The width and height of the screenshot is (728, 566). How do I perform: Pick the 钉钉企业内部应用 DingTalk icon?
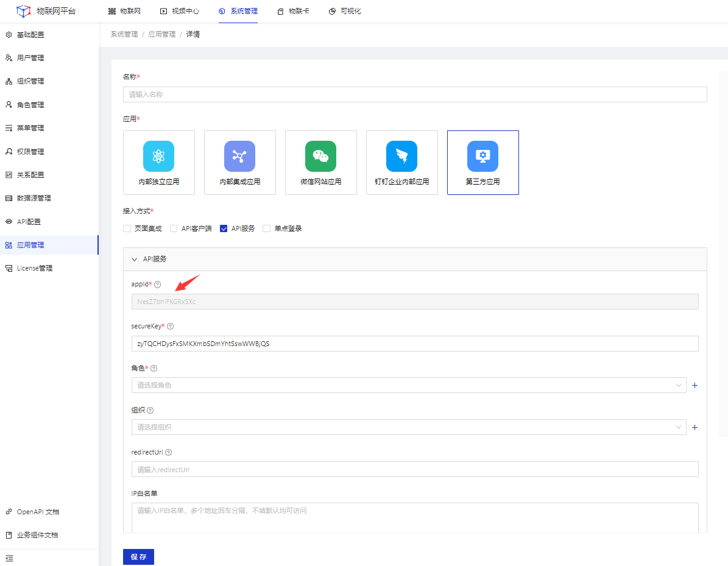pyautogui.click(x=401, y=157)
